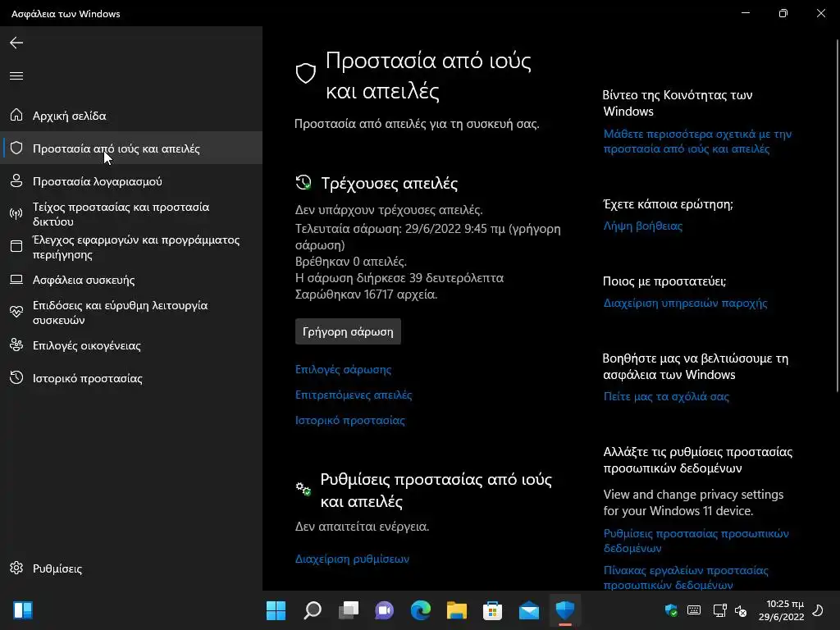Click the app and browser control icon

16,246
